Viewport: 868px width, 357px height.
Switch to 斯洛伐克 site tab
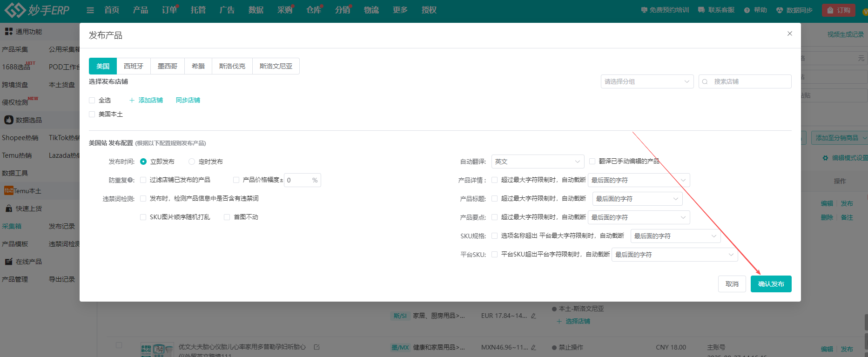click(232, 66)
